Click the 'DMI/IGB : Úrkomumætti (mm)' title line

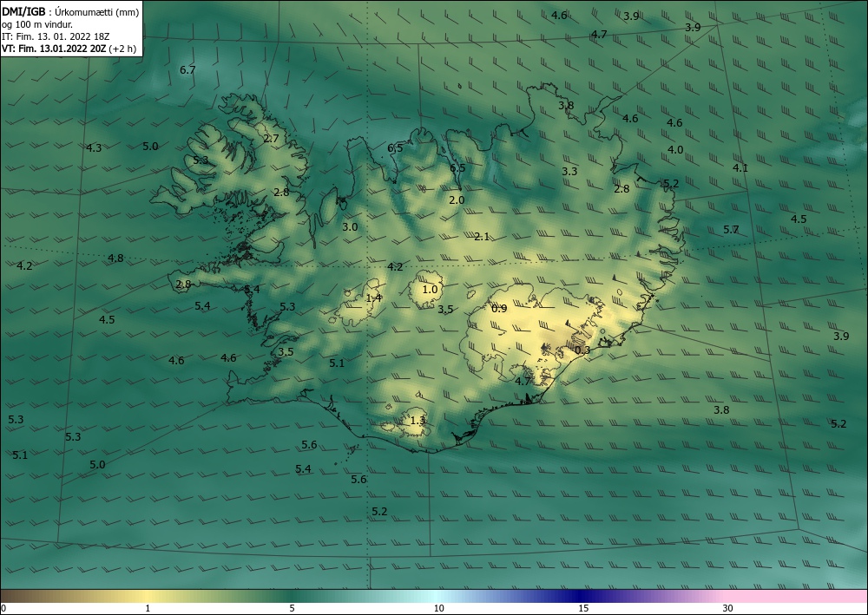70,11
